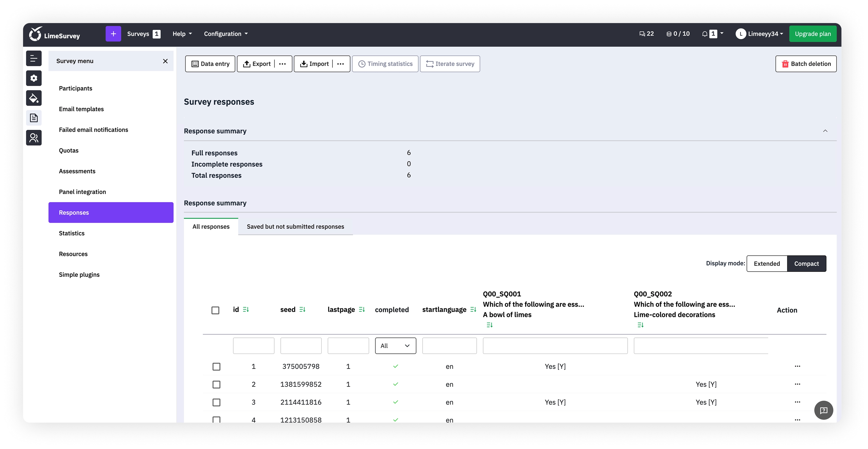
Task: Check the checkbox for response id 1
Action: [x=216, y=366]
